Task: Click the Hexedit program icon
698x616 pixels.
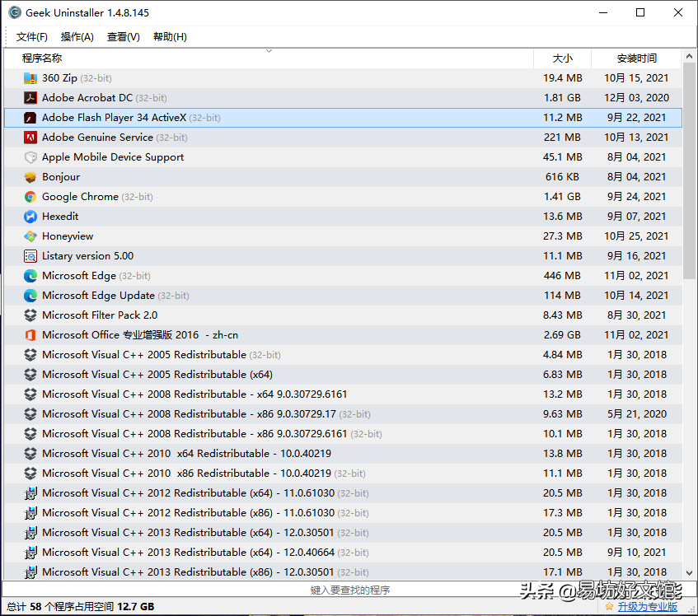Action: point(30,217)
